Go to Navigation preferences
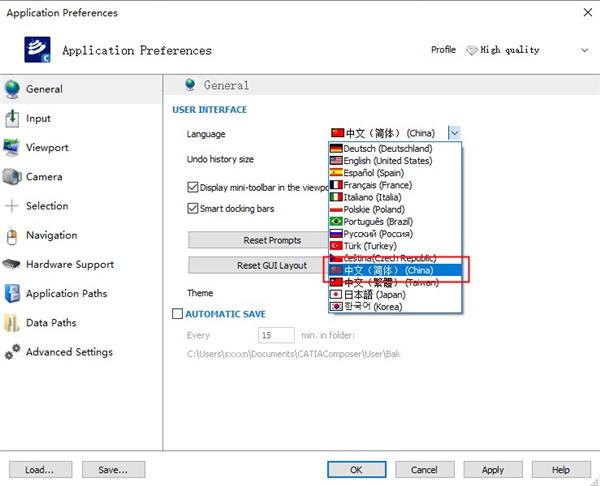The height and width of the screenshot is (486, 600). 81,235
